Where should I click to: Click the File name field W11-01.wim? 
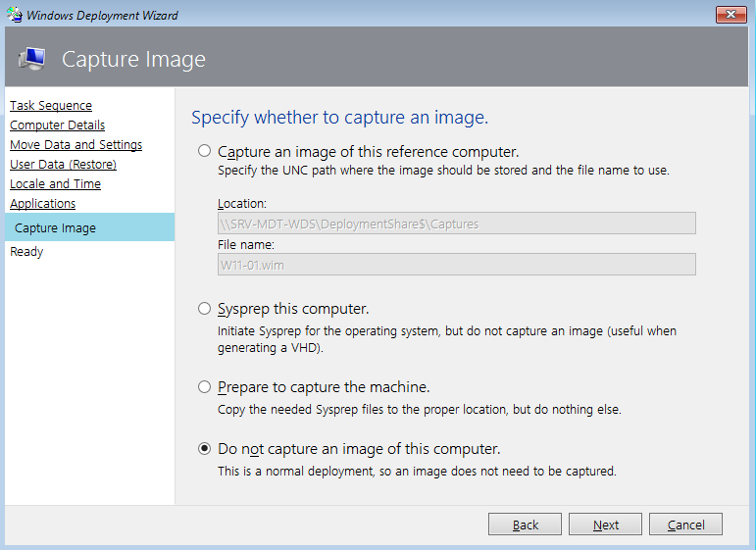pyautogui.click(x=457, y=265)
